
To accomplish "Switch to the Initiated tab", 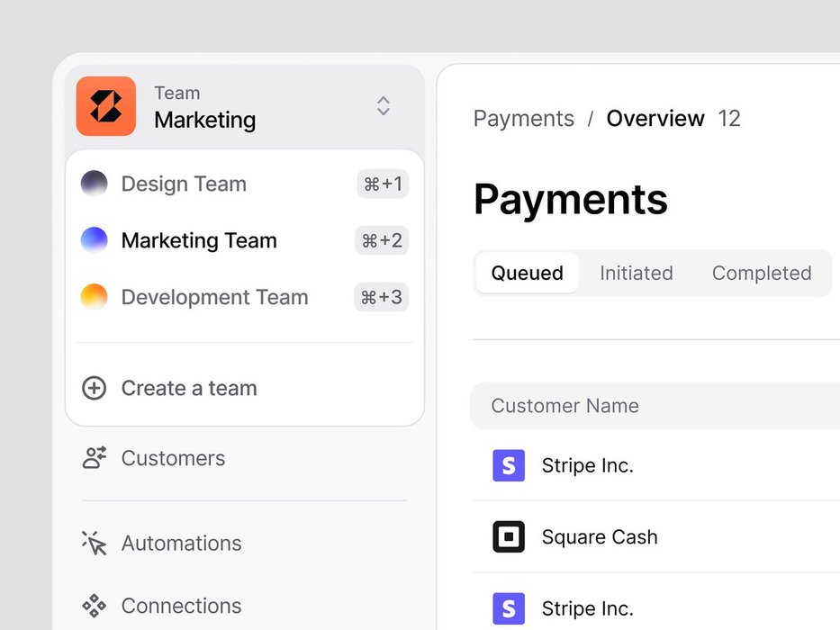I will pyautogui.click(x=637, y=274).
